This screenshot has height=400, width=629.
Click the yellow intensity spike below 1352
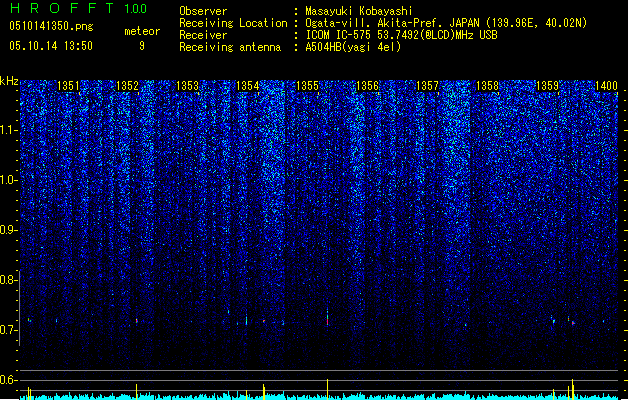136,392
